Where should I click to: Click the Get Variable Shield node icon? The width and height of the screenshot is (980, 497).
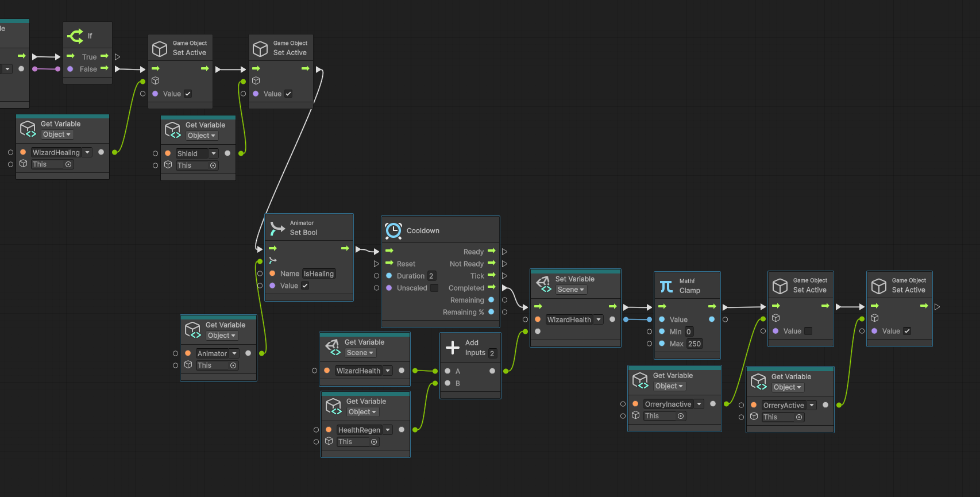pos(173,130)
